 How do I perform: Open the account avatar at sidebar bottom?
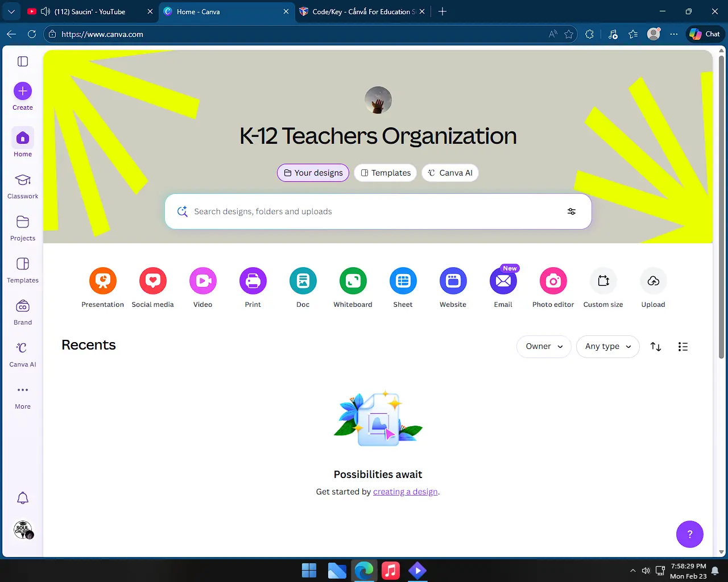pos(23,530)
